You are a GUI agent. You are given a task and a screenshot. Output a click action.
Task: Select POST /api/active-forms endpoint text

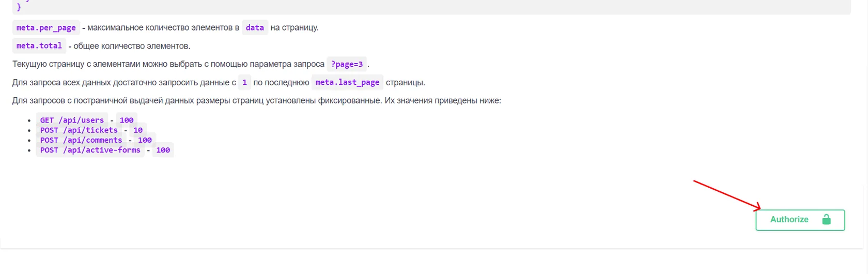(90, 150)
